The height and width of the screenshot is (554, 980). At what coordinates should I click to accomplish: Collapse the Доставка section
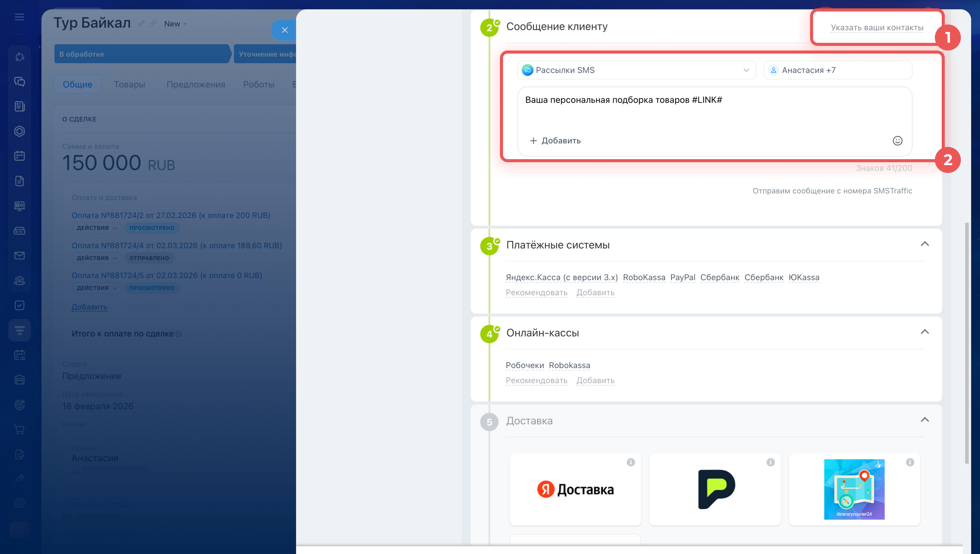924,420
